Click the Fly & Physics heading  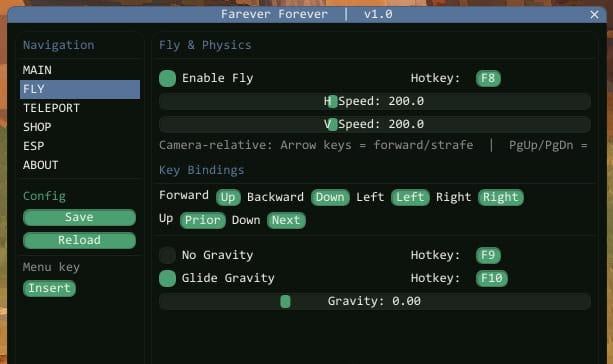click(x=205, y=45)
